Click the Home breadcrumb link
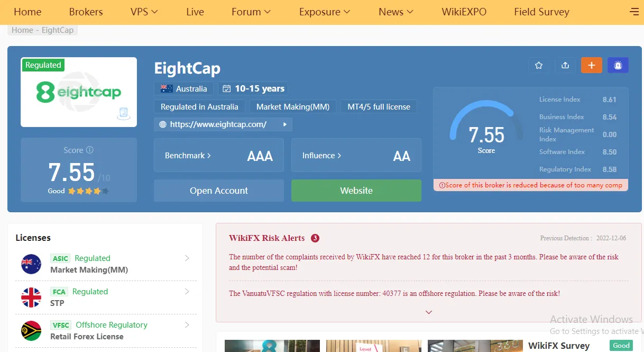This screenshot has height=352, width=644. coord(22,30)
